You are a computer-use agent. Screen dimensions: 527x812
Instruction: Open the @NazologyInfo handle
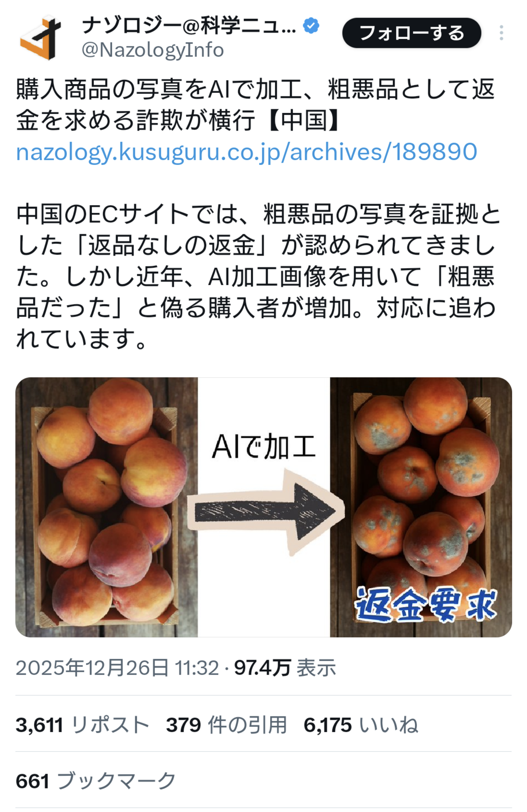153,50
